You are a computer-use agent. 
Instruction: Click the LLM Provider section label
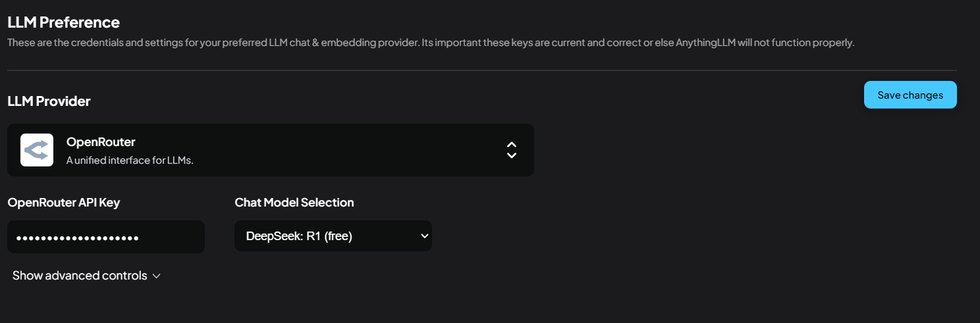(x=49, y=101)
